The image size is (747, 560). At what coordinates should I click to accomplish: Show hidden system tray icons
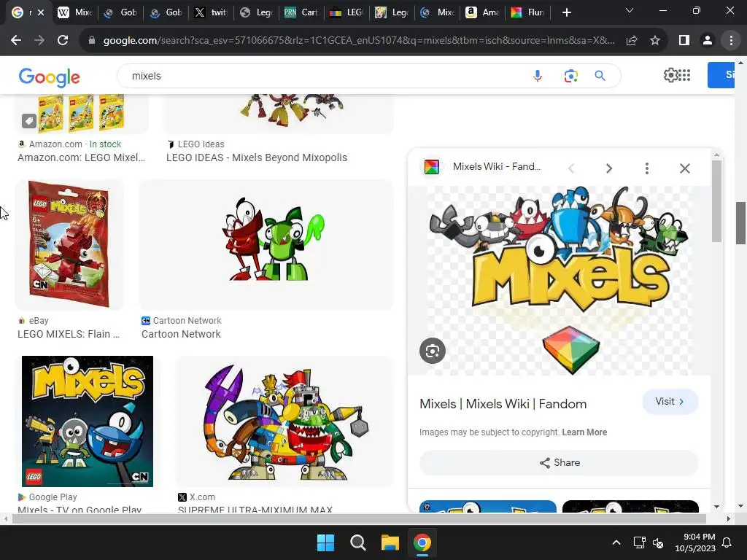[616, 542]
